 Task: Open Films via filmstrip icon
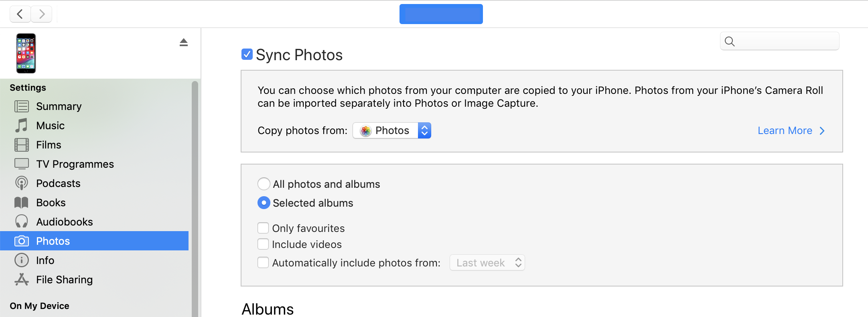click(x=22, y=145)
